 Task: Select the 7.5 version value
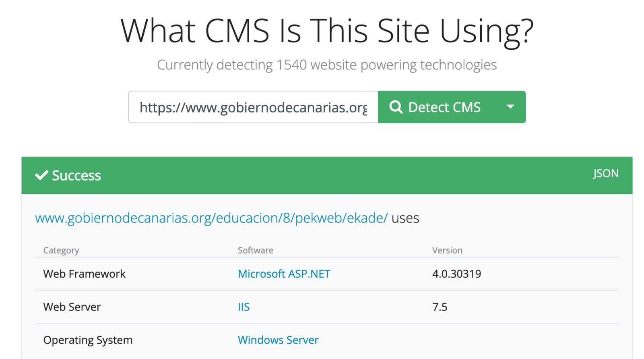pyautogui.click(x=440, y=307)
